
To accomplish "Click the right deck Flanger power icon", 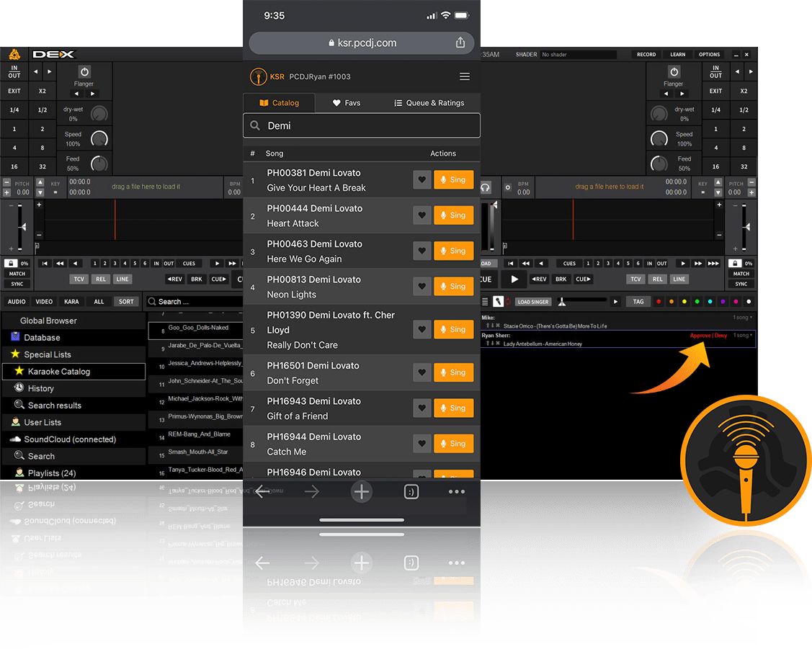I will [674, 71].
